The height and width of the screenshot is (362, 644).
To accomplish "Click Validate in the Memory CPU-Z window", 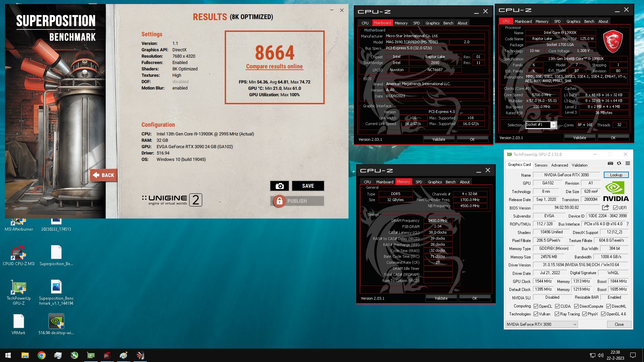I will point(441,298).
